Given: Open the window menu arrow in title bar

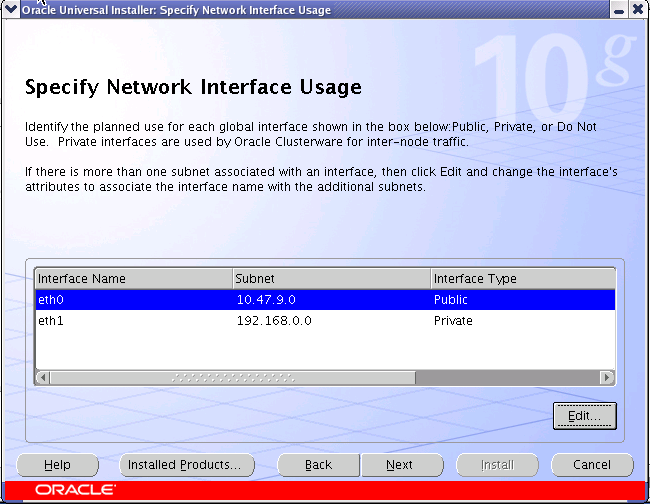Looking at the screenshot, I should pos(10,9).
